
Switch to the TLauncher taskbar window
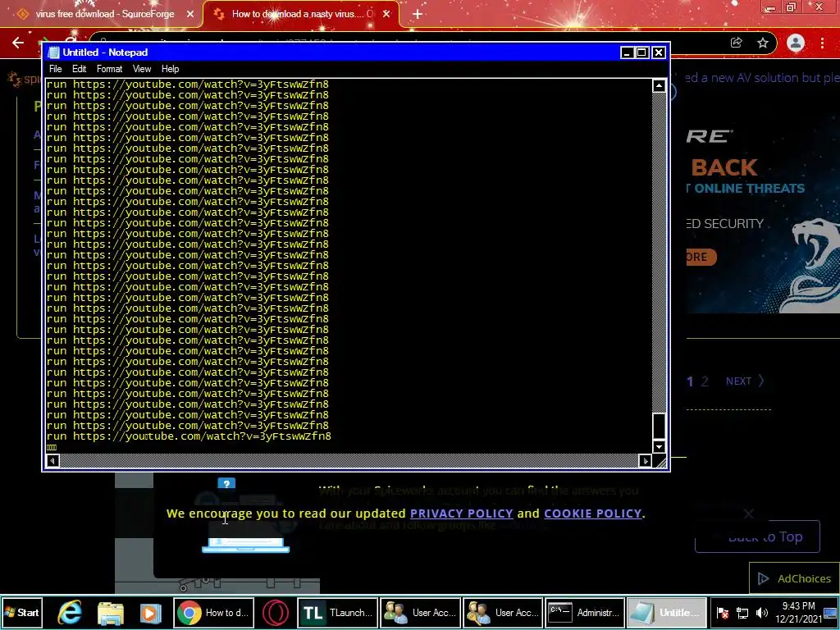pyautogui.click(x=337, y=613)
